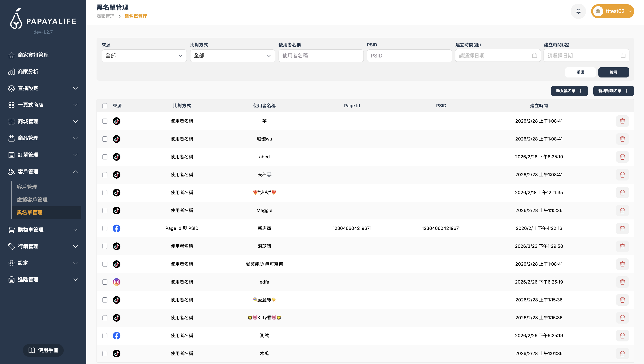Delete the 測試 blacklist entry

[622, 335]
